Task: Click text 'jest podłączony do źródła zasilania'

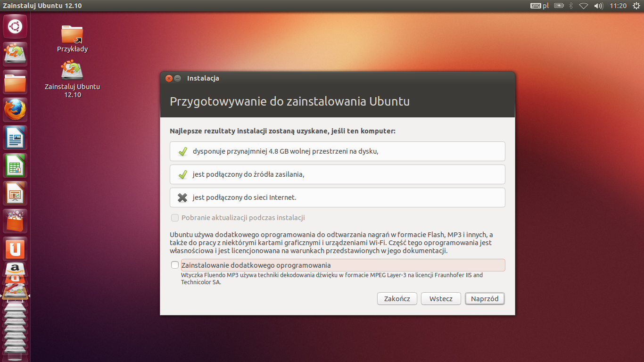Action: [248, 174]
